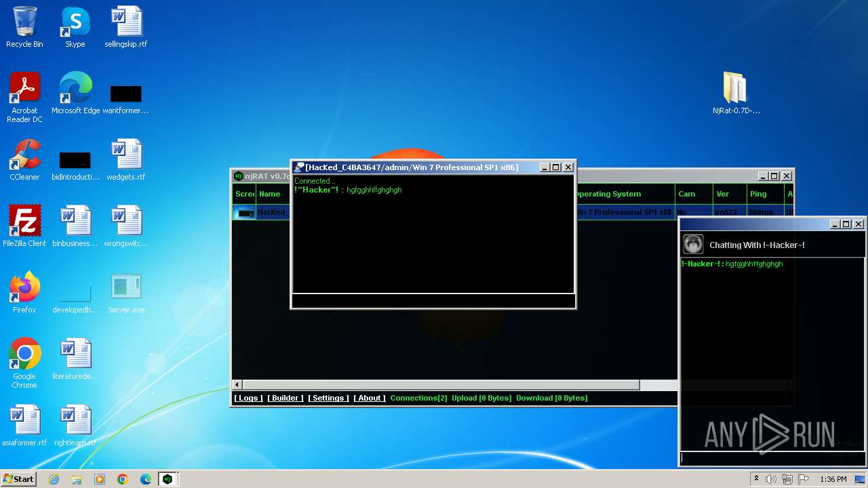Click the Edge icon in the taskbar
The height and width of the screenshot is (488, 868).
146,479
